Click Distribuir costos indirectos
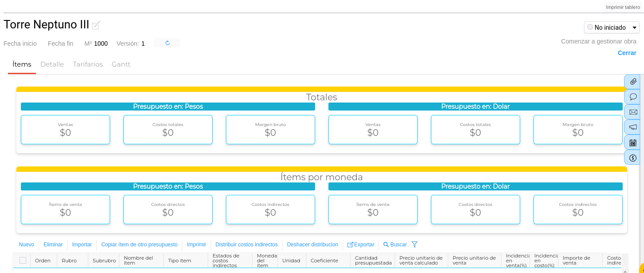 click(x=246, y=245)
